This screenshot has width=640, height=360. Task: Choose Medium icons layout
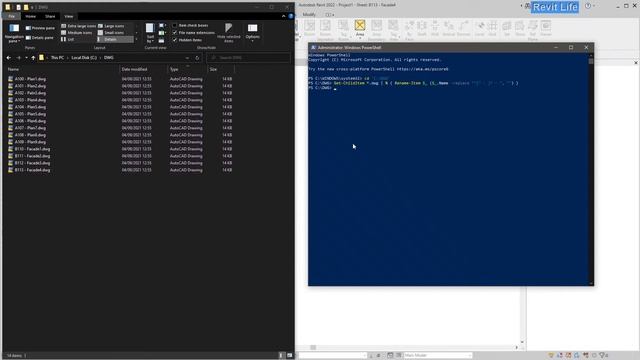click(x=77, y=33)
